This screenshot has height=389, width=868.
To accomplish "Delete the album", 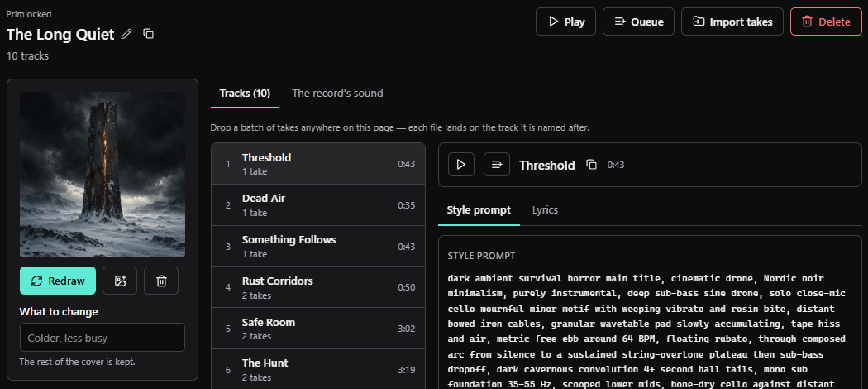I will [x=826, y=22].
